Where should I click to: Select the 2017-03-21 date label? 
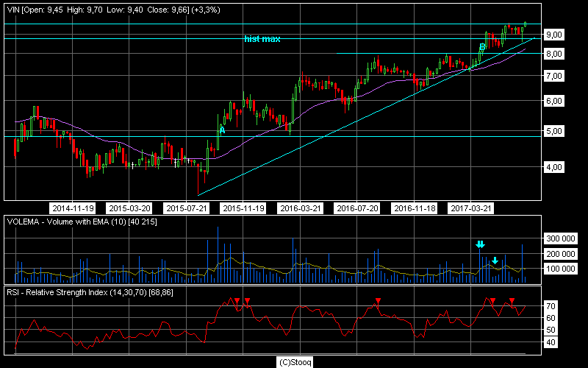pyautogui.click(x=471, y=208)
